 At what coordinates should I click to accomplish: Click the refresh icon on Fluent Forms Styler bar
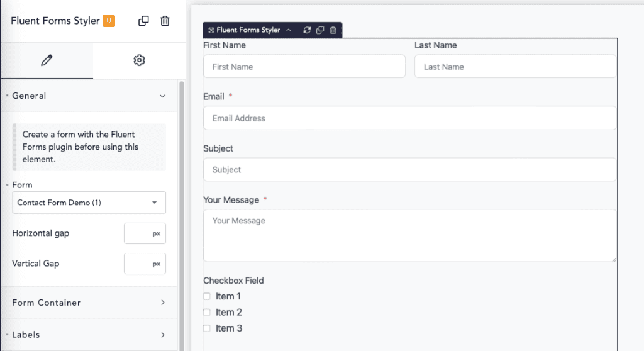click(307, 30)
